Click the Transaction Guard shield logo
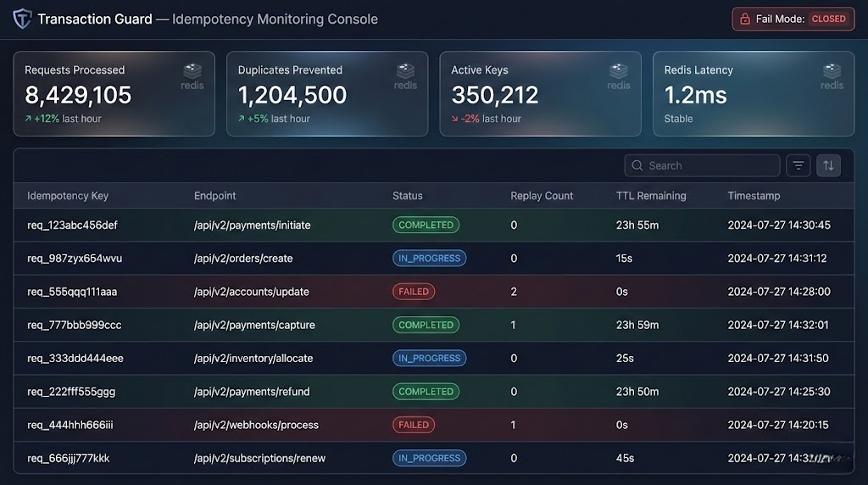Screen dimensions: 868x485 (22, 19)
